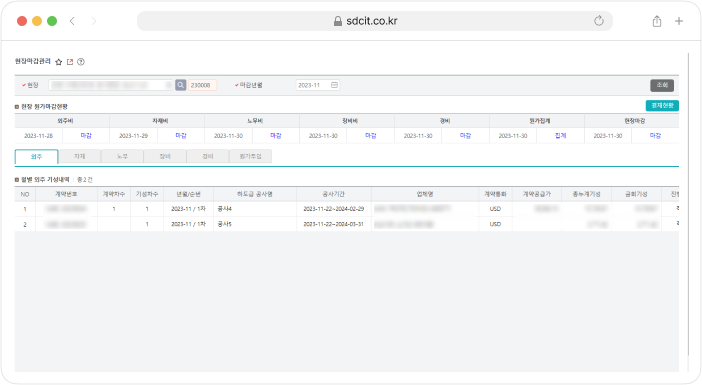Click the sdcit.co.kr address bar
Screen dimensions: 702x385
point(375,21)
